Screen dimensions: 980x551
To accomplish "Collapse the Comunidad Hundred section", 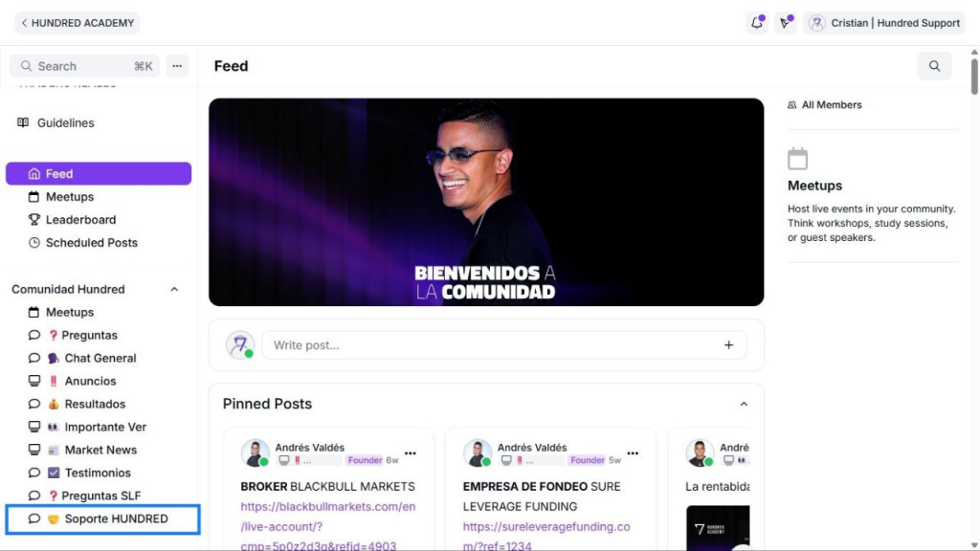I will 174,289.
